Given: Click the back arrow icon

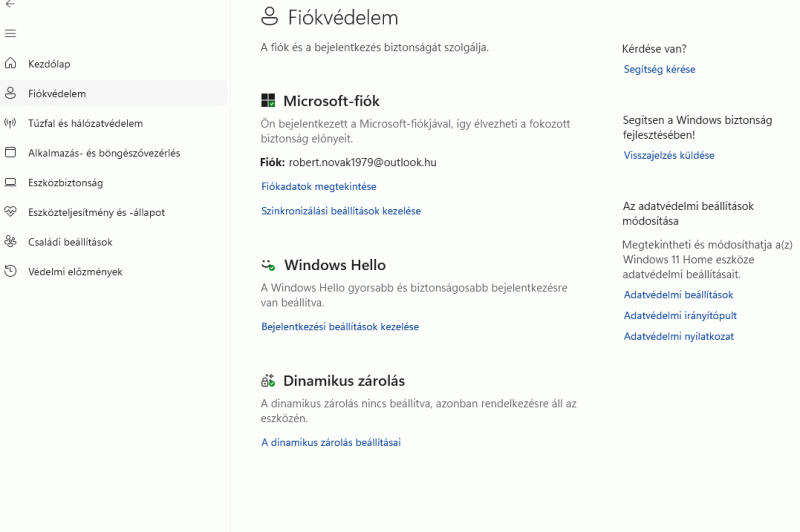Looking at the screenshot, I should point(10,5).
